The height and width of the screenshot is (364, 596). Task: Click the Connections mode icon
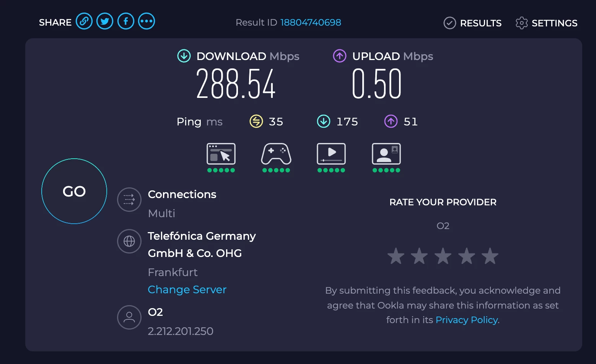tap(129, 200)
